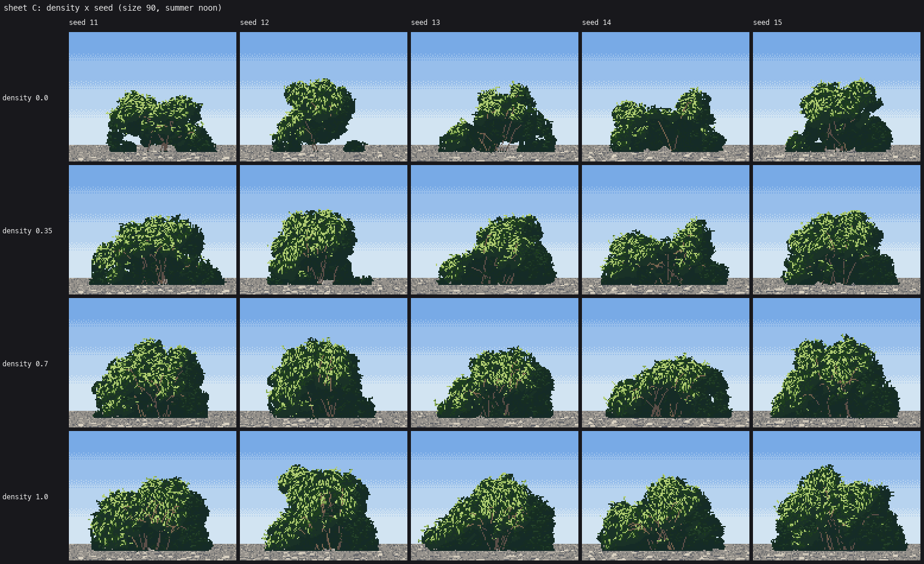Click the 'density 0.35' row label
924x564 pixels.
(x=27, y=231)
